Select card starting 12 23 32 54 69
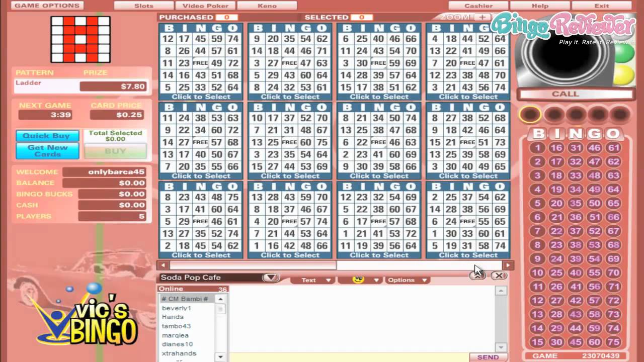Viewport: 644px width, 362px height. pyautogui.click(x=379, y=220)
